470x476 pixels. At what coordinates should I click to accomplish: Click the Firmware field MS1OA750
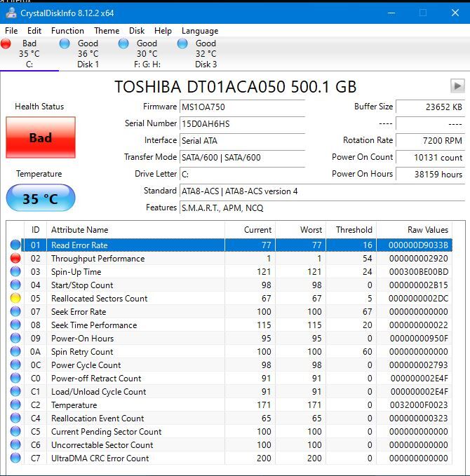pyautogui.click(x=243, y=107)
